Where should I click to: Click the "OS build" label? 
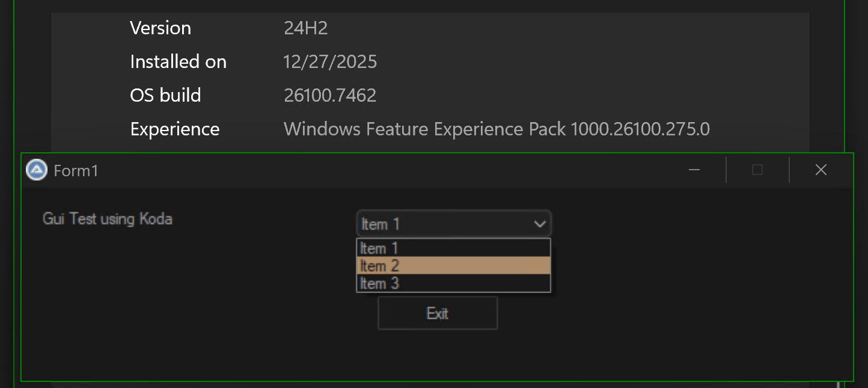coord(165,96)
